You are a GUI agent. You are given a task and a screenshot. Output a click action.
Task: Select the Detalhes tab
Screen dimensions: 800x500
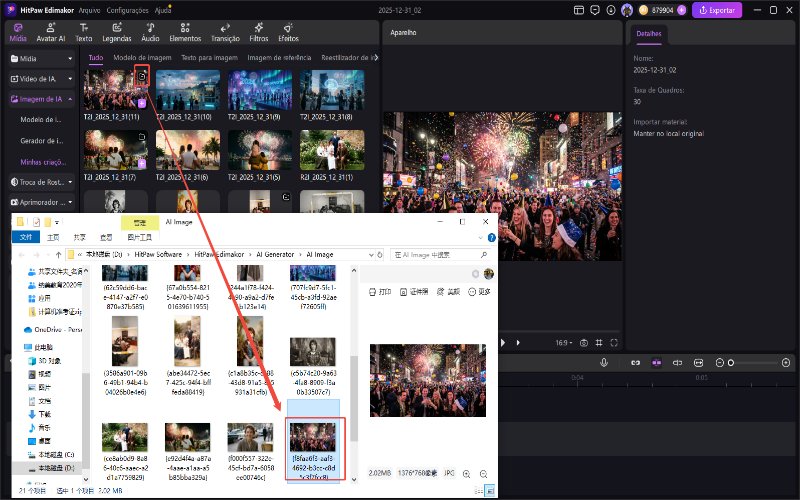pyautogui.click(x=648, y=34)
